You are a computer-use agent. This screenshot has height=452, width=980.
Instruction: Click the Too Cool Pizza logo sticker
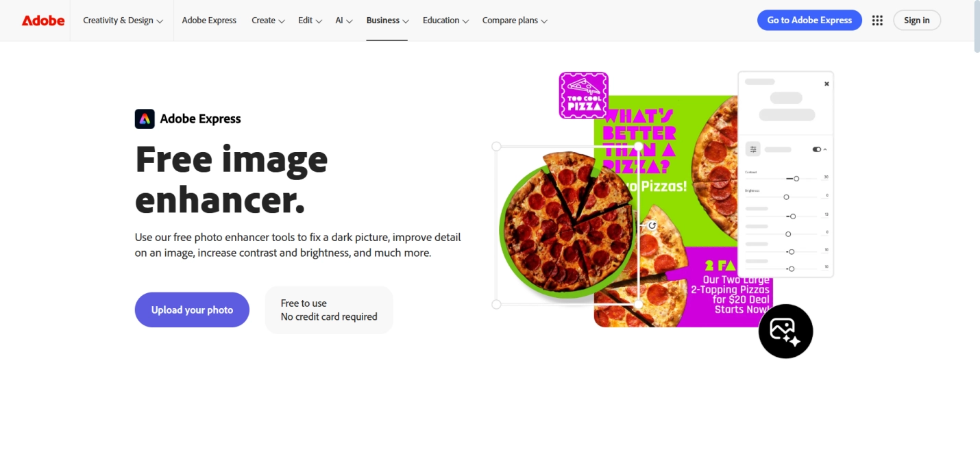tap(584, 96)
